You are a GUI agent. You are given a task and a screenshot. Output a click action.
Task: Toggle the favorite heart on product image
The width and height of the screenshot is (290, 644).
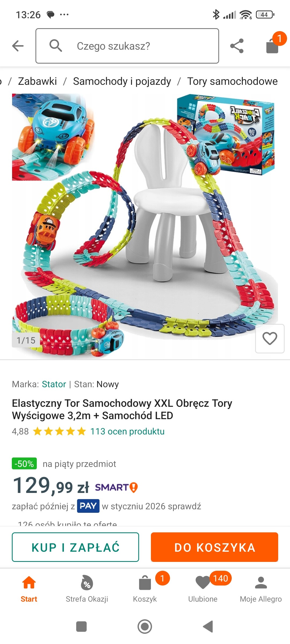(270, 338)
